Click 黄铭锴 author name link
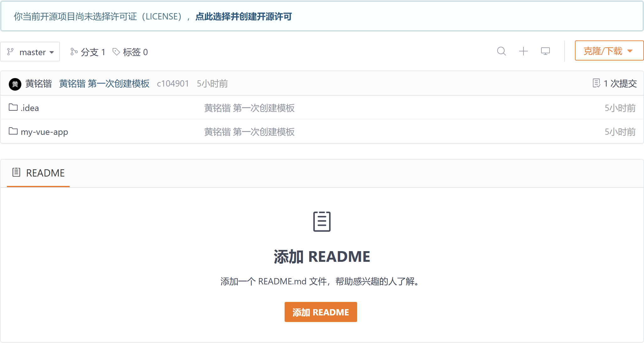Viewport: 644px width, 343px height. pos(38,84)
